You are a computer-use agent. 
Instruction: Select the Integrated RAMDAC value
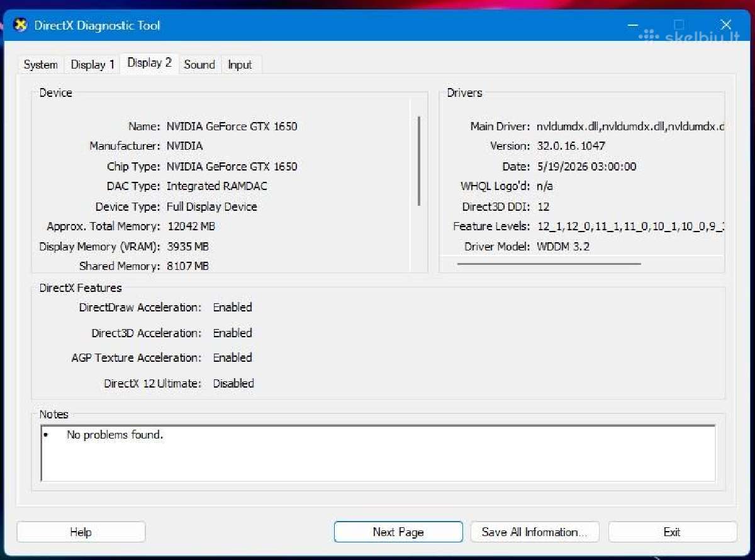coord(217,186)
